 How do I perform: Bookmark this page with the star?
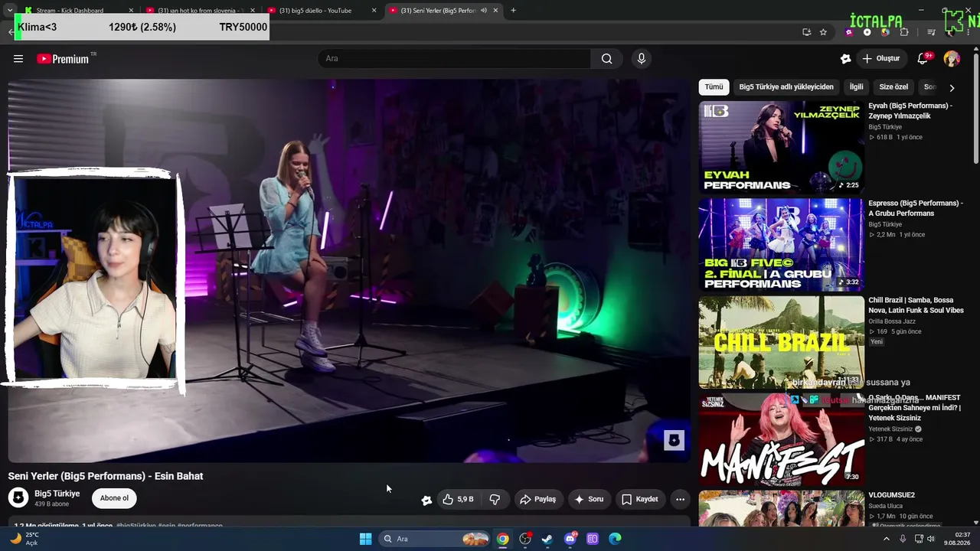(x=823, y=32)
